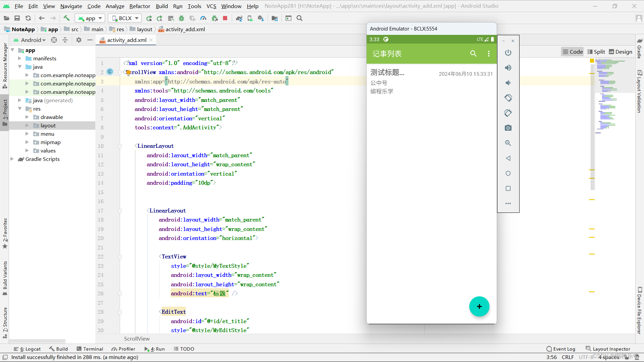Open the VCS menu
The width and height of the screenshot is (644, 362).
tap(211, 6)
